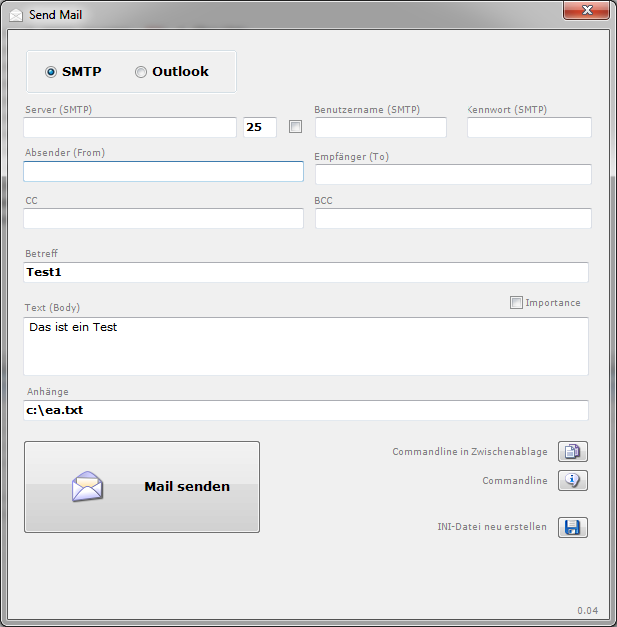This screenshot has height=627, width=617.
Task: Copy commandline to clipboard icon button
Action: pos(573,451)
